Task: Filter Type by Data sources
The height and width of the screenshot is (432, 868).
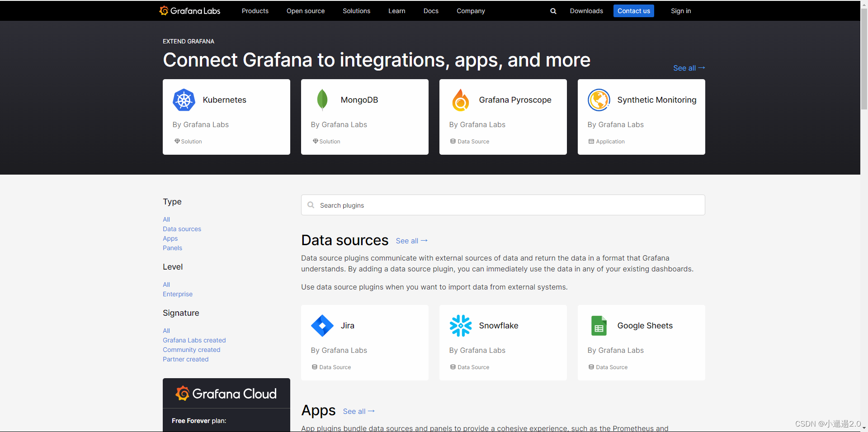Action: tap(182, 229)
